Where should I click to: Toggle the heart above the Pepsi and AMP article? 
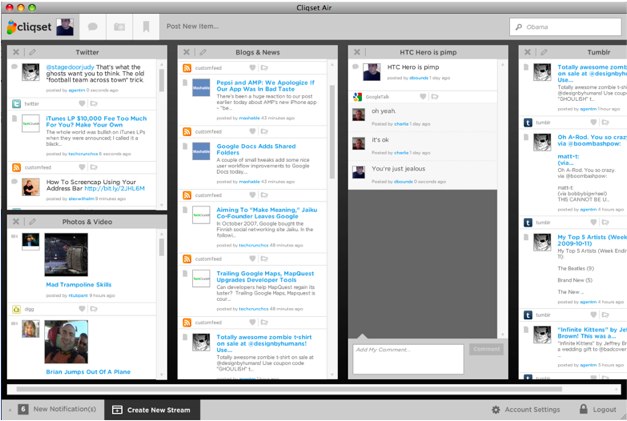click(x=252, y=68)
